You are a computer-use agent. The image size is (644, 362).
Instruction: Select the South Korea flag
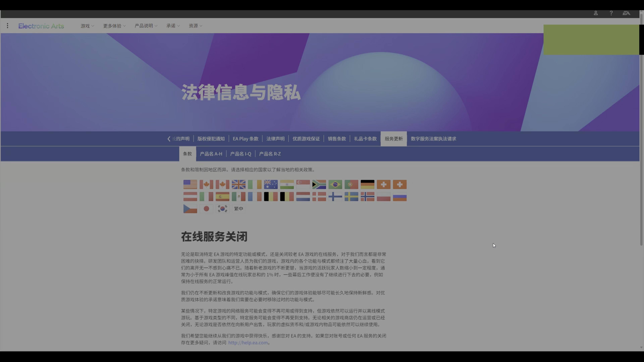click(223, 209)
